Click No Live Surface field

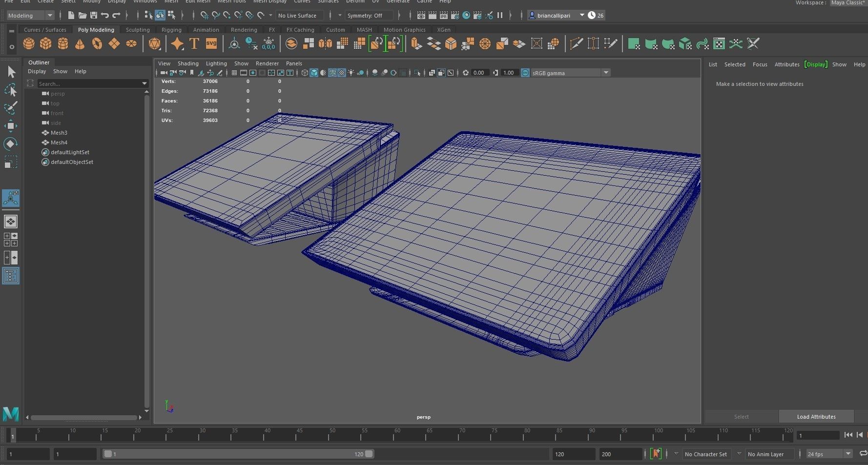pyautogui.click(x=299, y=16)
